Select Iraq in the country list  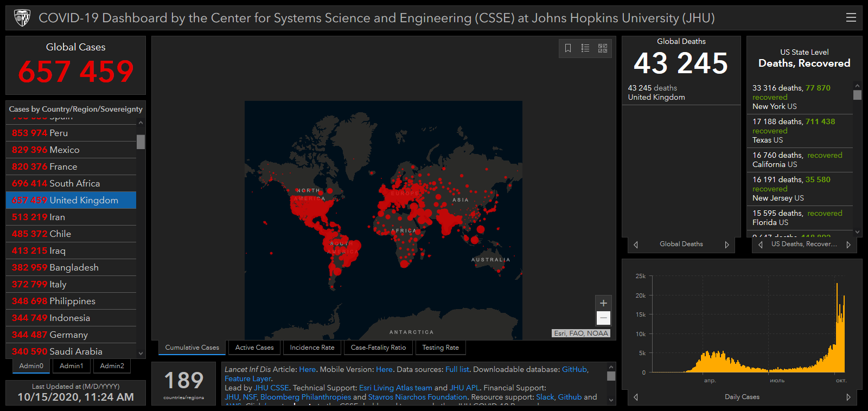click(x=71, y=251)
